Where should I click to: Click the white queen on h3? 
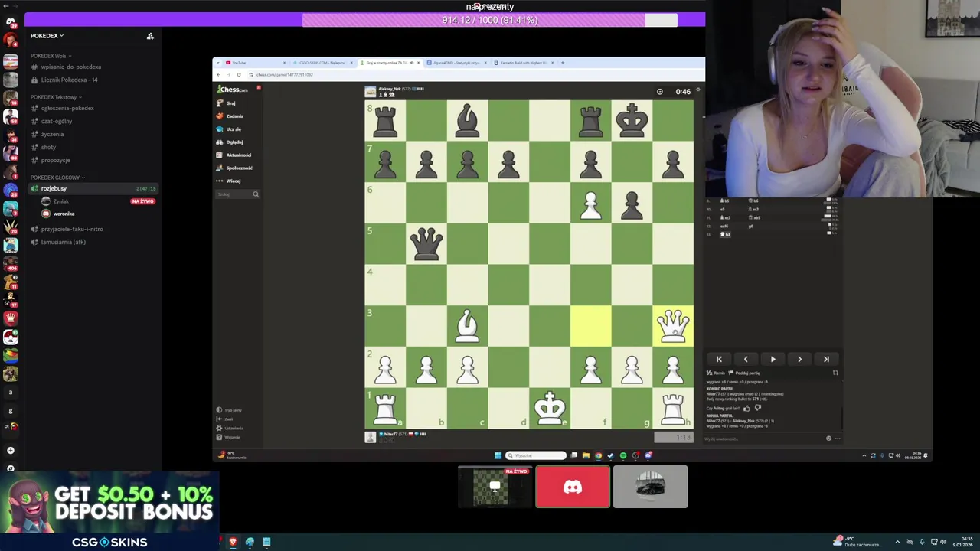point(673,325)
